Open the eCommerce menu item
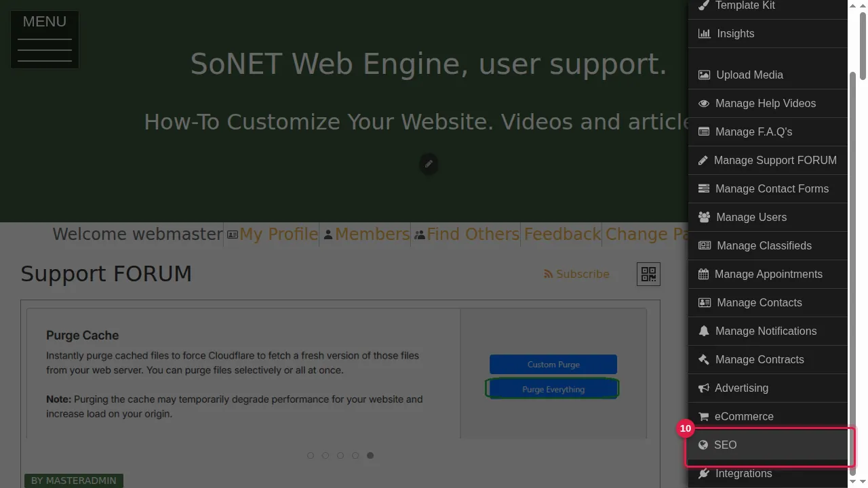Screen dimensions: 868x488 [768, 417]
